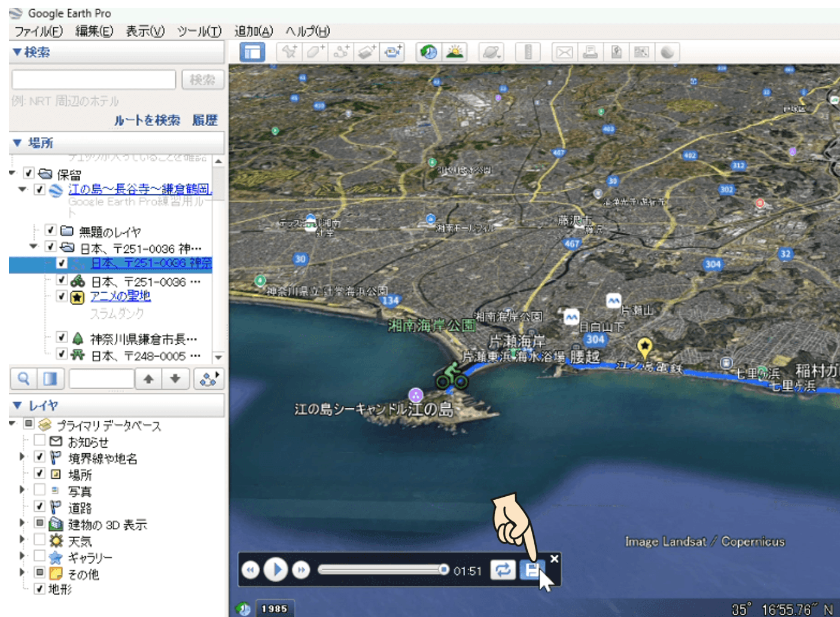Collapse the レイヤ panel header
The height and width of the screenshot is (617, 840).
[x=17, y=405]
